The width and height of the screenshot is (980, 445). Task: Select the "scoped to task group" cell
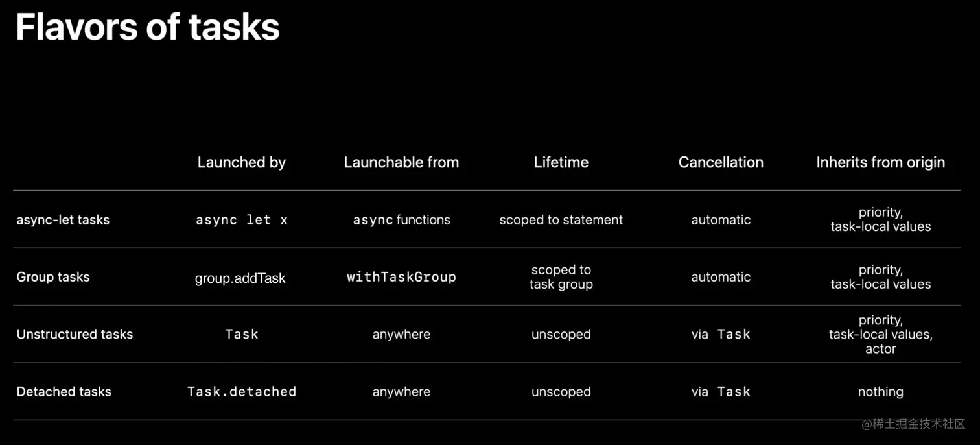pos(561,277)
